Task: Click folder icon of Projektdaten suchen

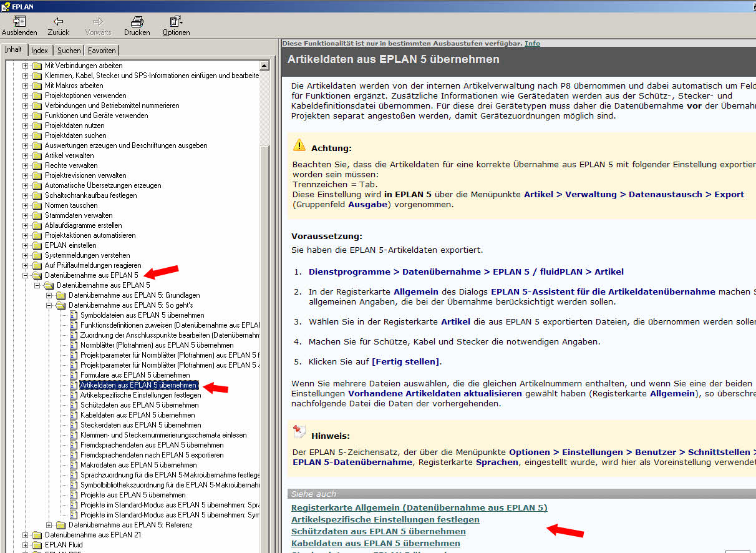Action: (37, 135)
